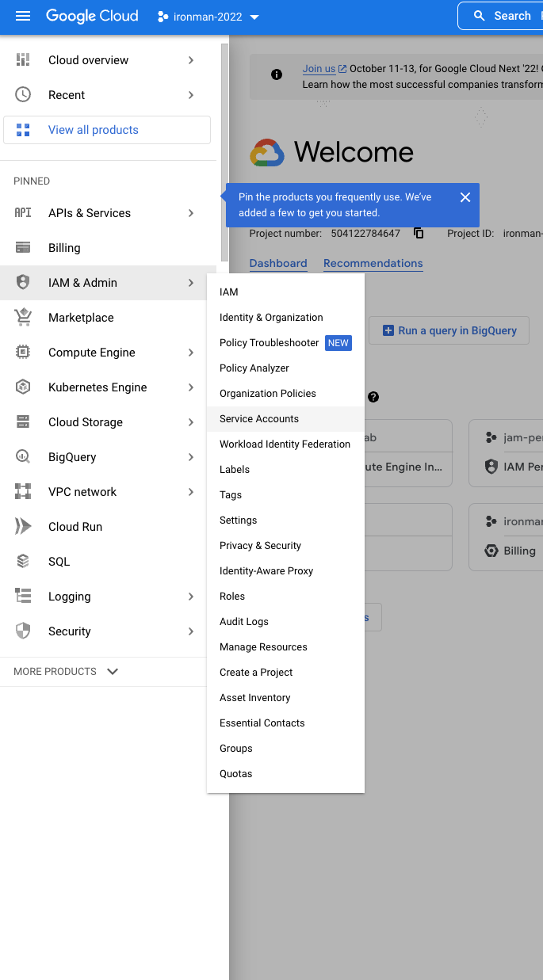This screenshot has height=980, width=543.
Task: Expand the VPC network submenu arrow
Action: [191, 492]
